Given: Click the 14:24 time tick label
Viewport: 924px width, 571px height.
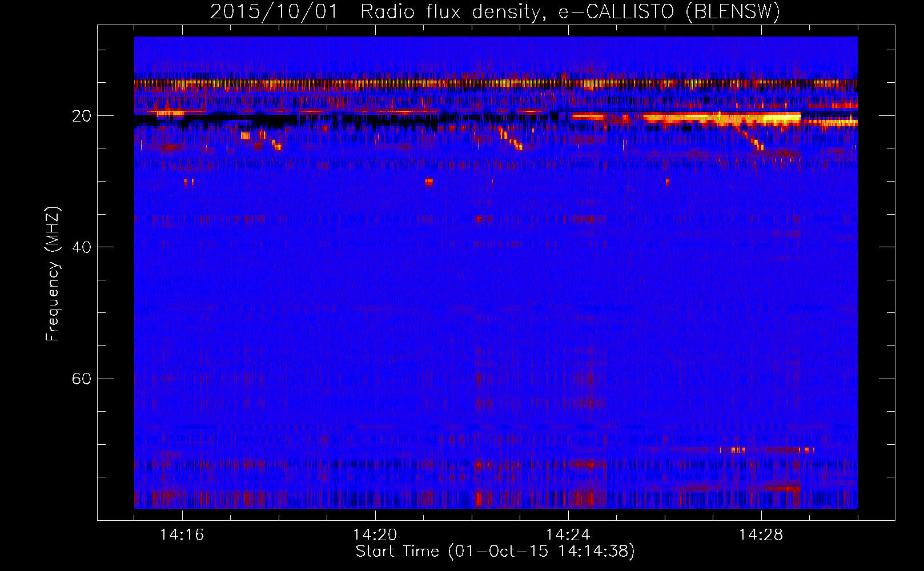Looking at the screenshot, I should (568, 535).
